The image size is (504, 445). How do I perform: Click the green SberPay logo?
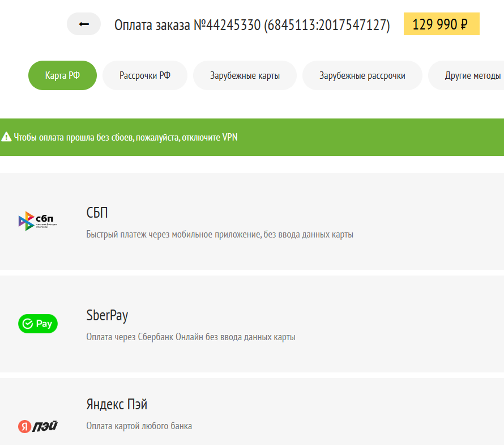pos(38,323)
